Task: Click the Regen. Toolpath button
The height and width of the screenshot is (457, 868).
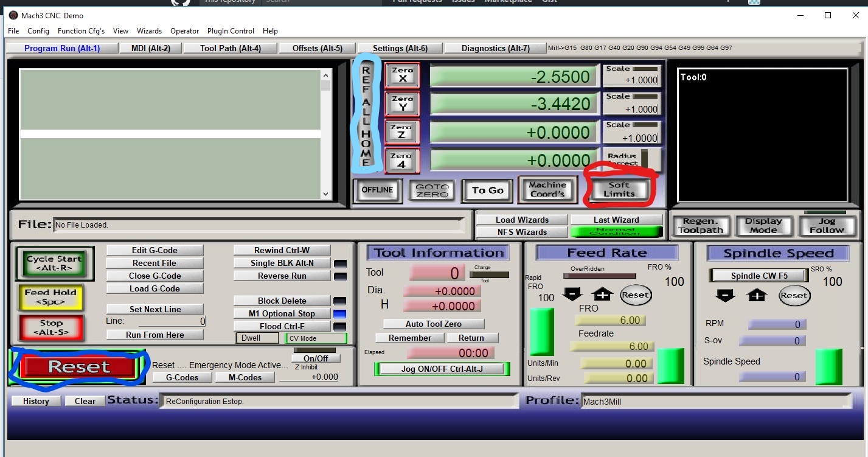Action: point(700,225)
